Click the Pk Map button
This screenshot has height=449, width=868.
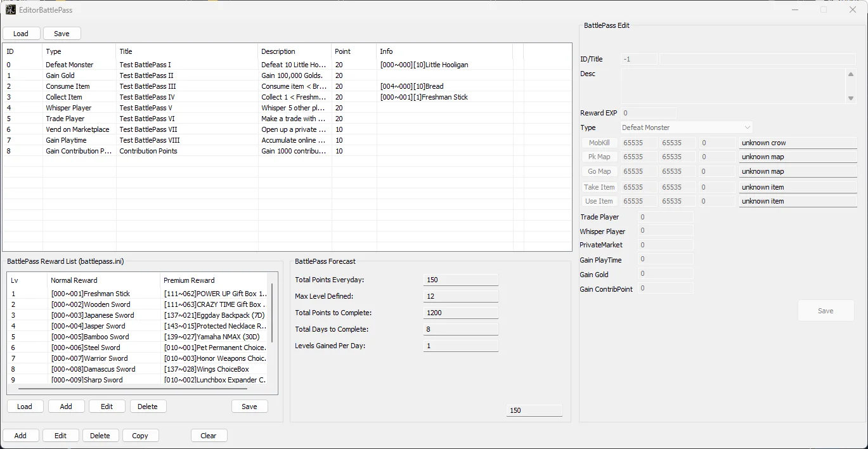click(x=599, y=157)
